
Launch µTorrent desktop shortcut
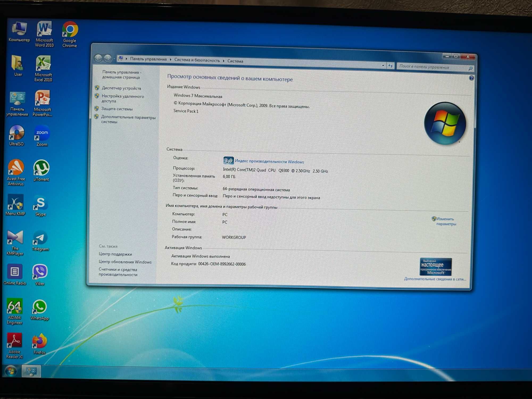(x=41, y=171)
